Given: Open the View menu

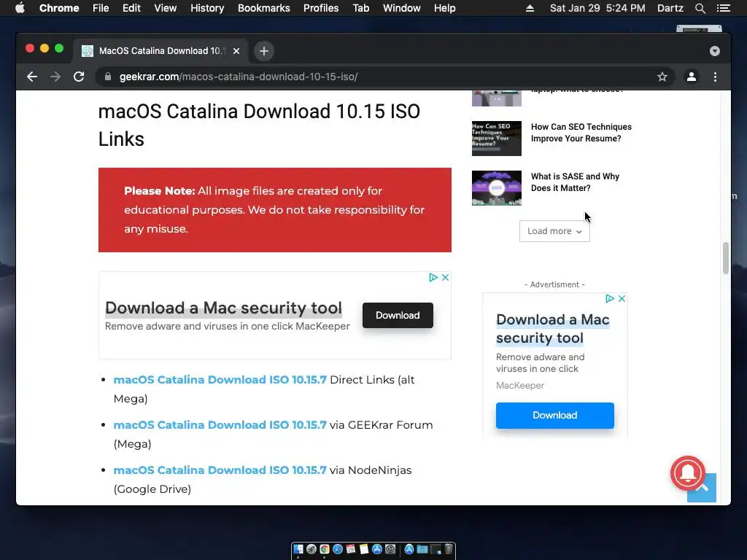Looking at the screenshot, I should pos(166,8).
